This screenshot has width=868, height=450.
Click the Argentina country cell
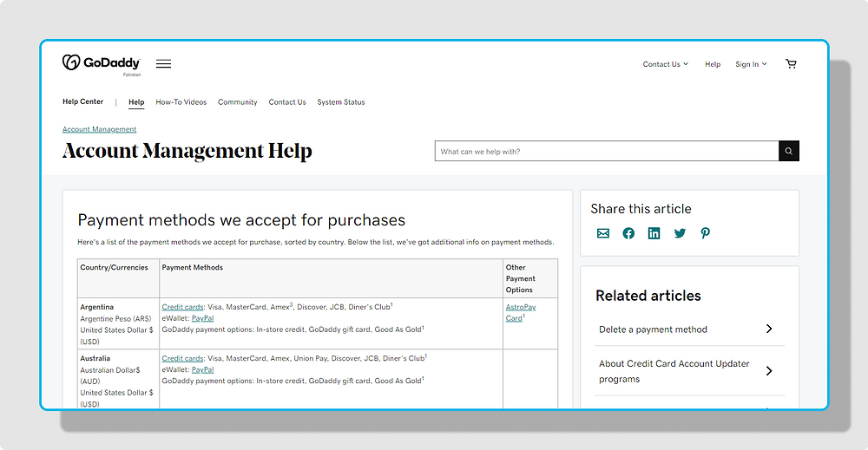(x=118, y=324)
